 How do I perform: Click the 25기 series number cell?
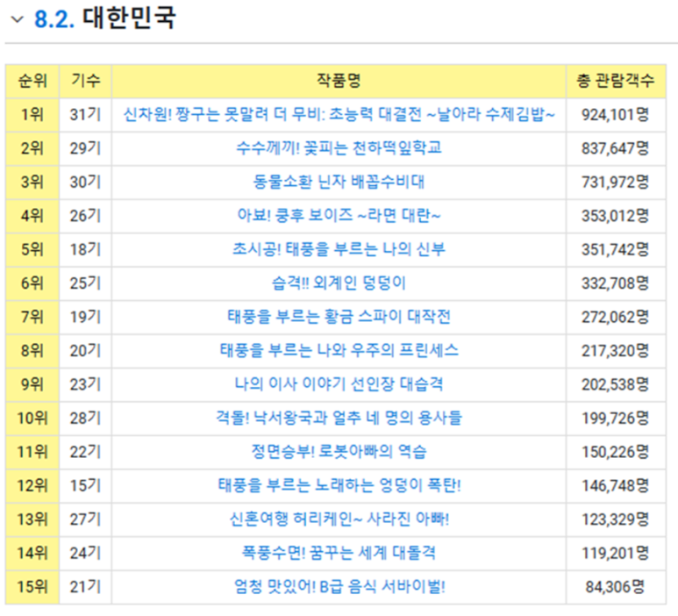[85, 283]
